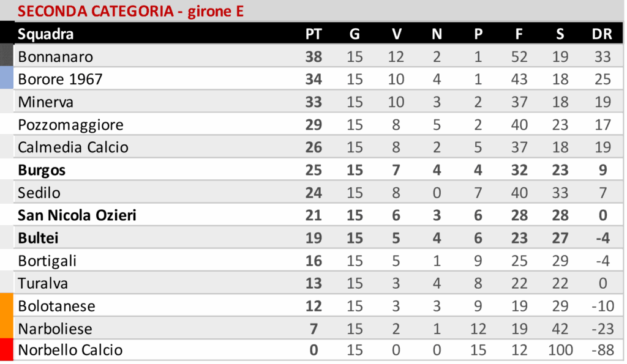
Task: Click the Sedilo team name
Action: pos(39,193)
